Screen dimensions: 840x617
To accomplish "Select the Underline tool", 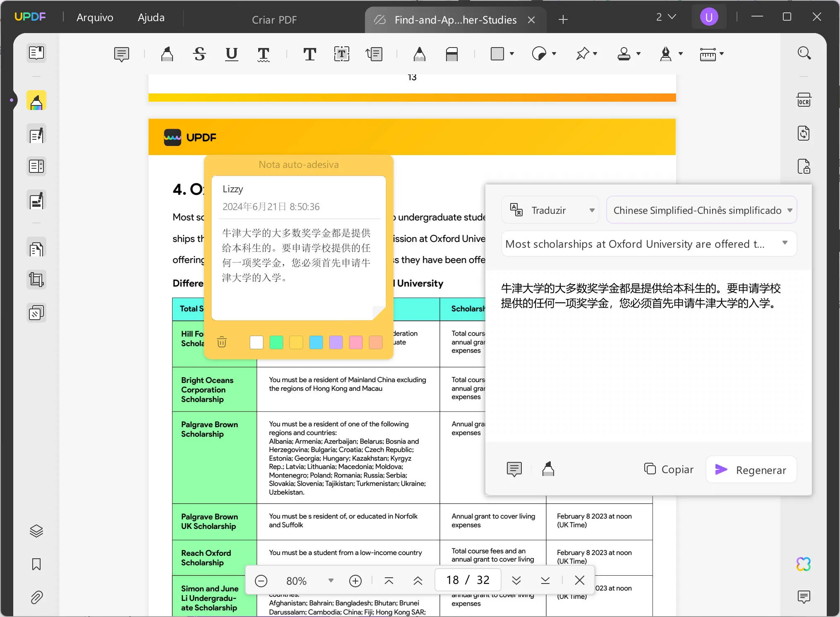I will coord(232,54).
